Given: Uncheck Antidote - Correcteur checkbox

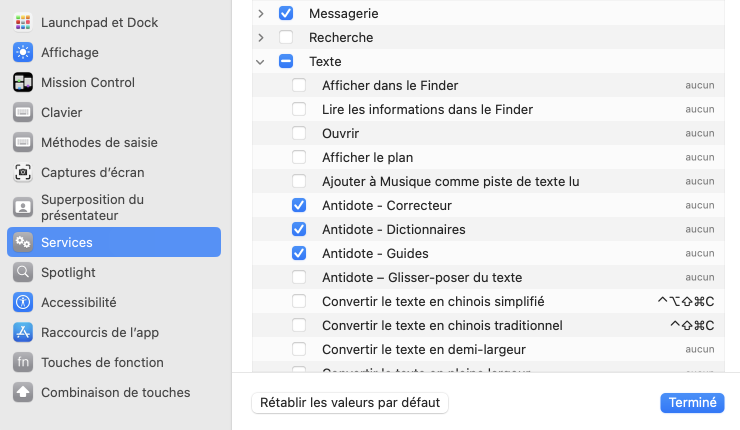Looking at the screenshot, I should [x=299, y=205].
